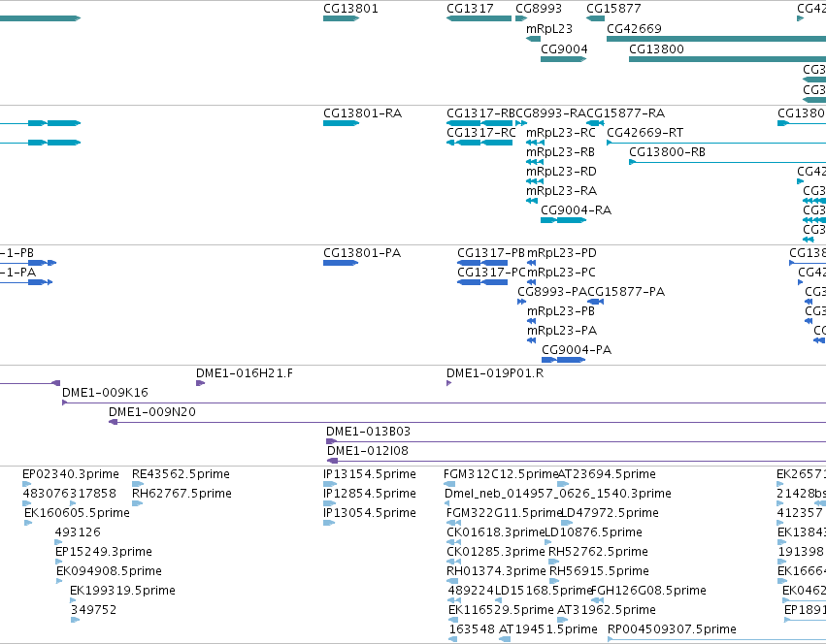Select EST EP15249.3prime
Viewport: 826px width, 644px height.
58,562
